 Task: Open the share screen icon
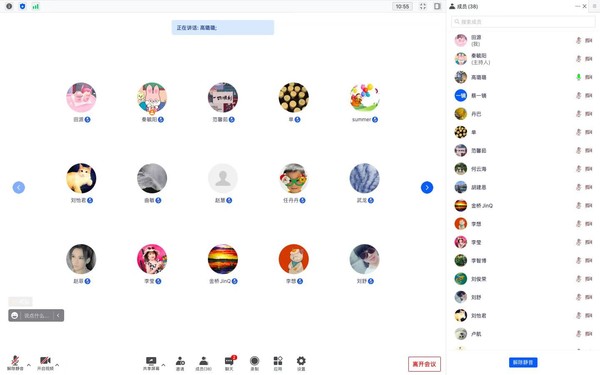point(151,363)
